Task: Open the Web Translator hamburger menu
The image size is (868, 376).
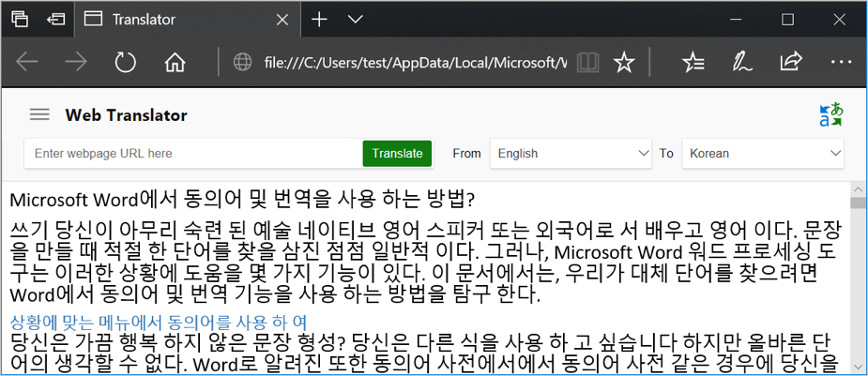Action: tap(39, 115)
